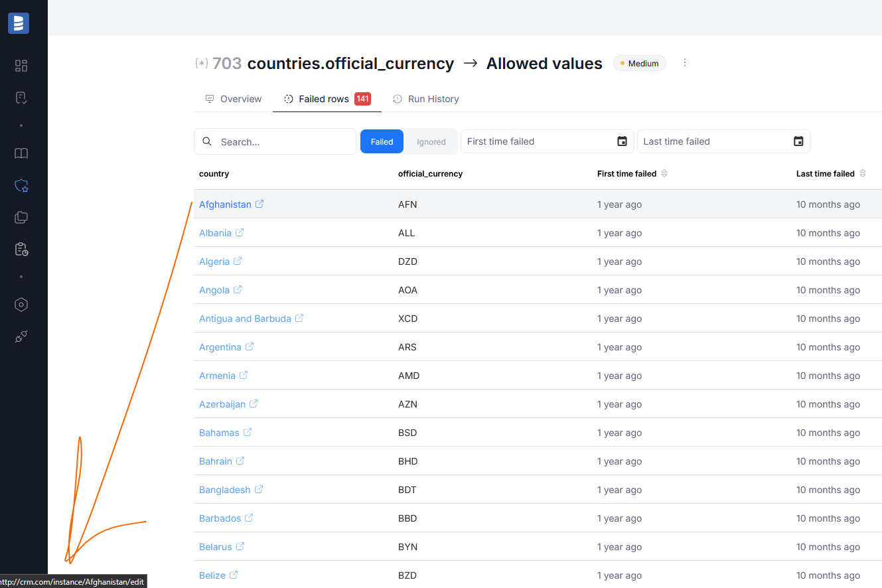
Task: Open the Run History tab
Action: click(426, 99)
